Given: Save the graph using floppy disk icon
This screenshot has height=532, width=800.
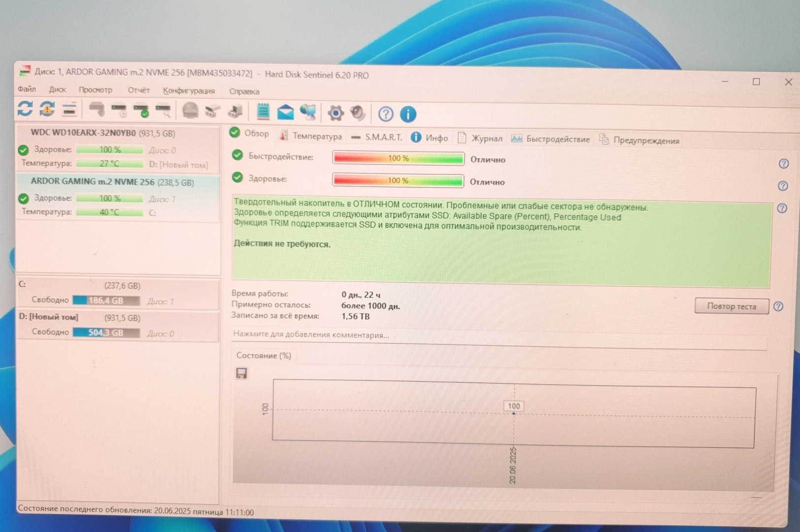Looking at the screenshot, I should click(x=241, y=373).
